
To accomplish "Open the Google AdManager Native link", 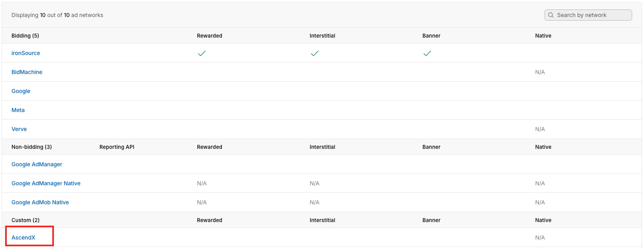I will coord(46,183).
